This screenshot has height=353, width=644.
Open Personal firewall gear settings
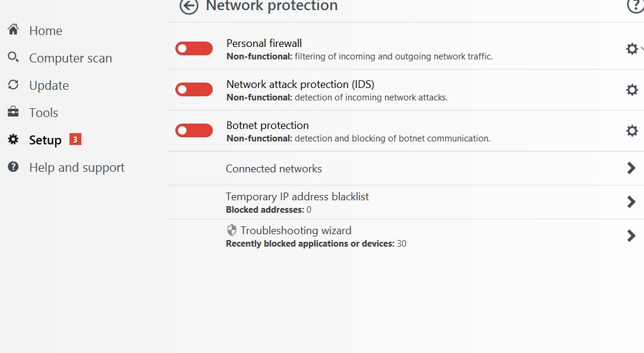[x=632, y=49]
